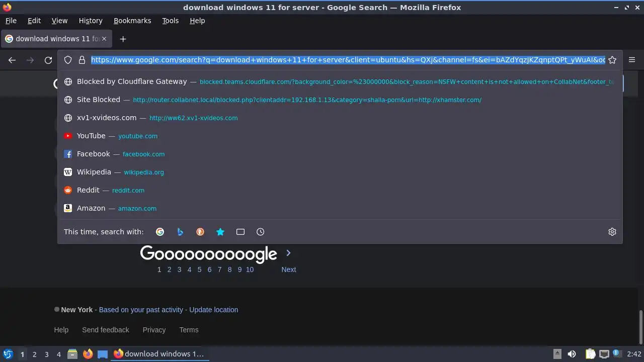Bookmark this page with the star
The width and height of the screenshot is (644, 362).
tap(612, 60)
